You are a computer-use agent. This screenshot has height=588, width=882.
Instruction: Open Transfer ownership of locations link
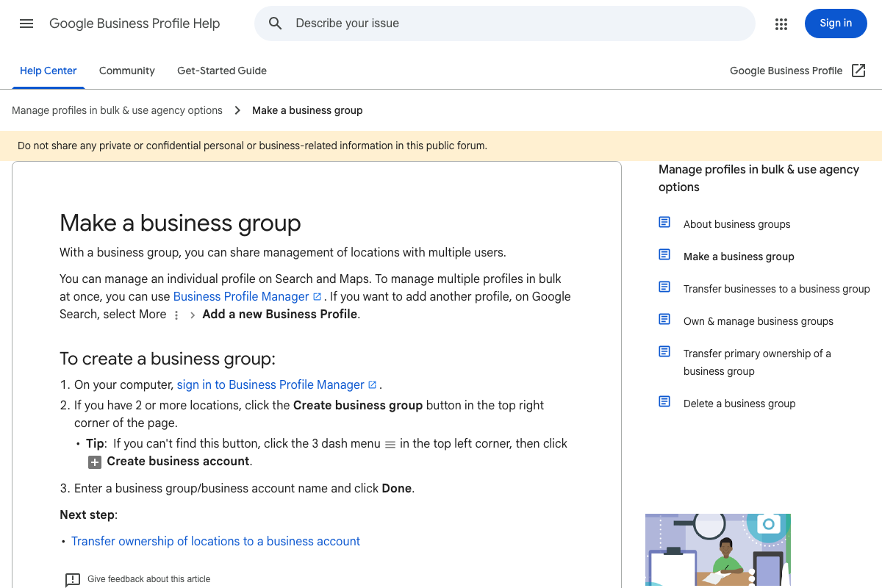[x=215, y=541]
